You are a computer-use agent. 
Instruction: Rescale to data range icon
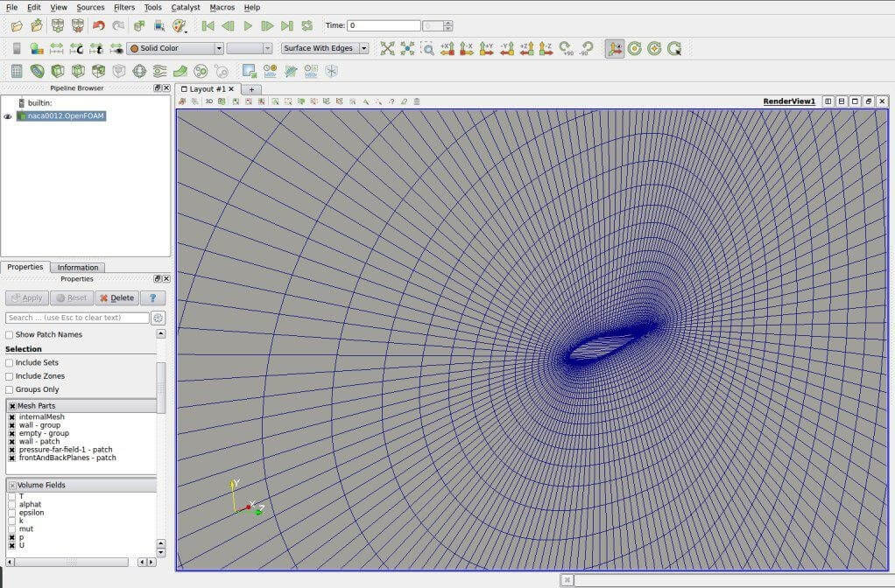pos(56,48)
